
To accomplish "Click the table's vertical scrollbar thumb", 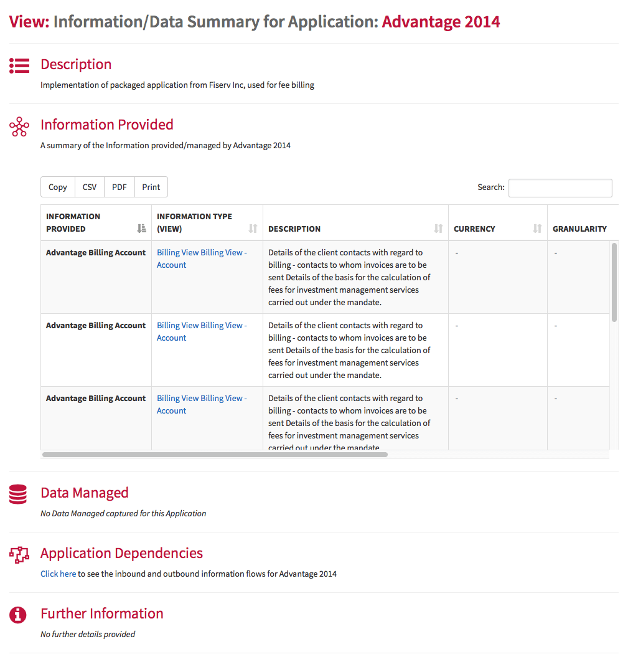I will pyautogui.click(x=614, y=282).
